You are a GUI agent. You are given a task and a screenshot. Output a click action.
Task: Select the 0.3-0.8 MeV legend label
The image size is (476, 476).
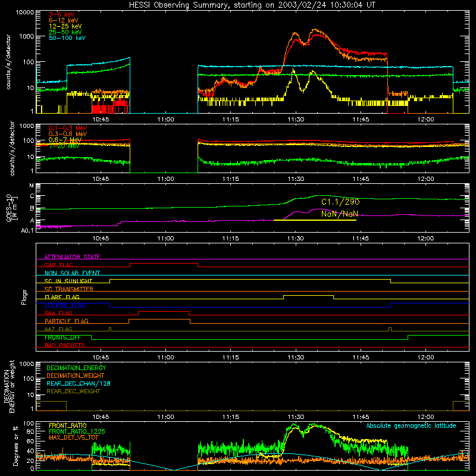coord(68,134)
